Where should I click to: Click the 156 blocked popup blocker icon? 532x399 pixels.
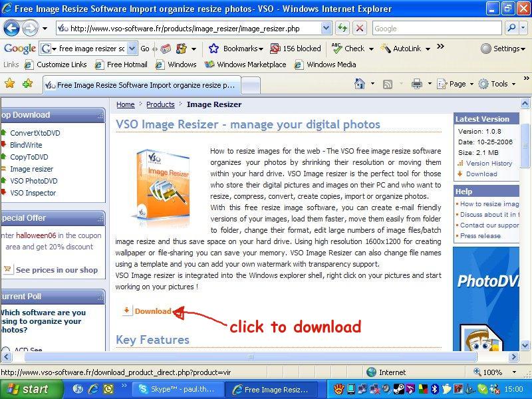tap(275, 49)
